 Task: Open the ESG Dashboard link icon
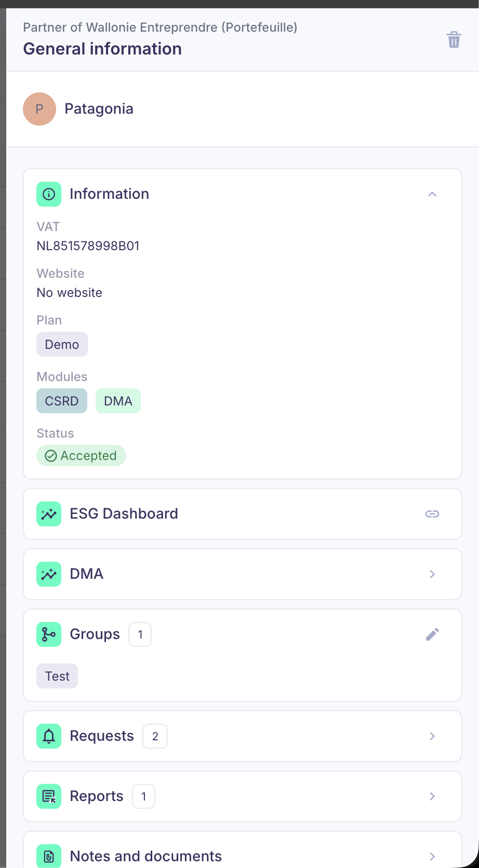coord(432,514)
